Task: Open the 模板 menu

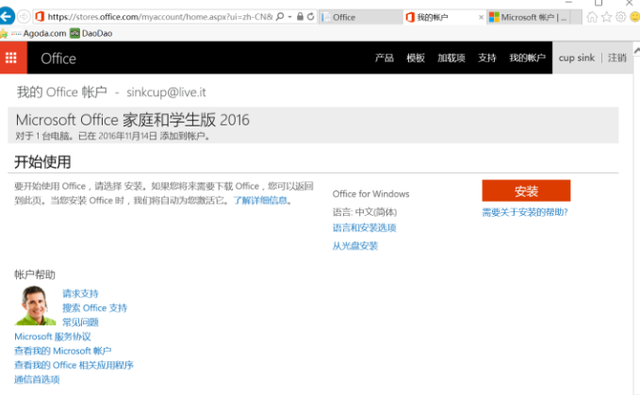Action: point(416,58)
